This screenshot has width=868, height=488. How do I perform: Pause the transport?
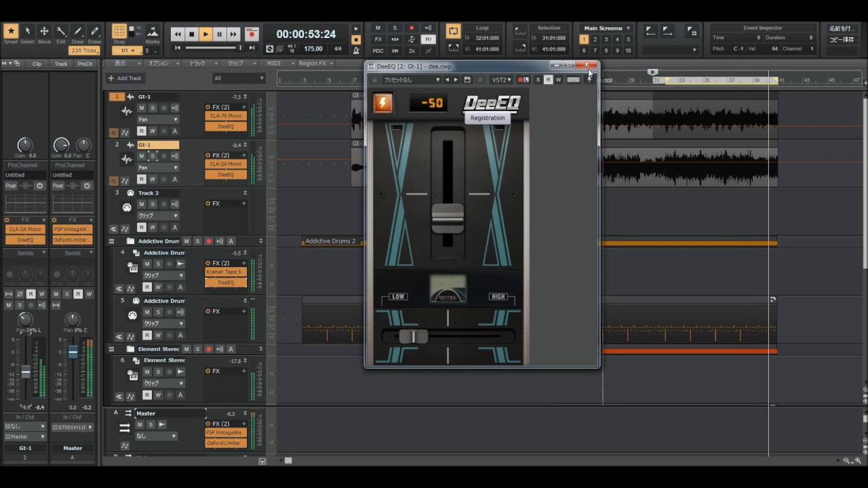point(219,34)
